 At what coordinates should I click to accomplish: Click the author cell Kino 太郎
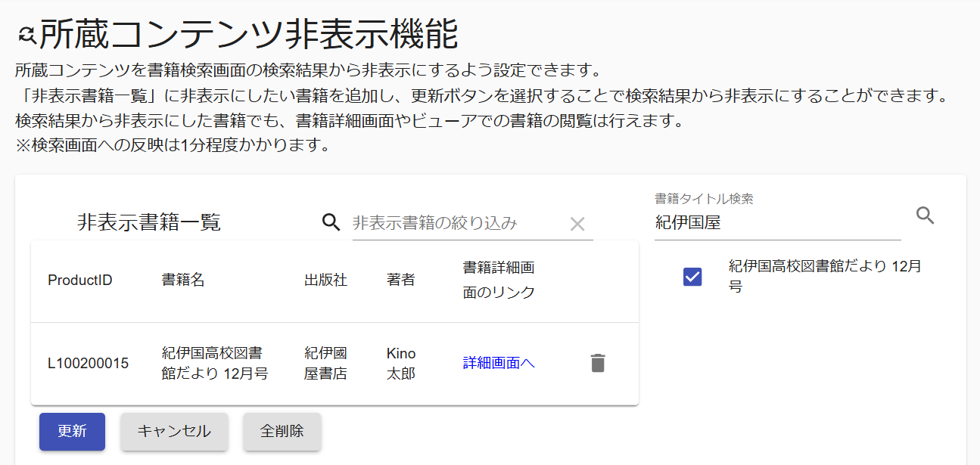tap(401, 364)
